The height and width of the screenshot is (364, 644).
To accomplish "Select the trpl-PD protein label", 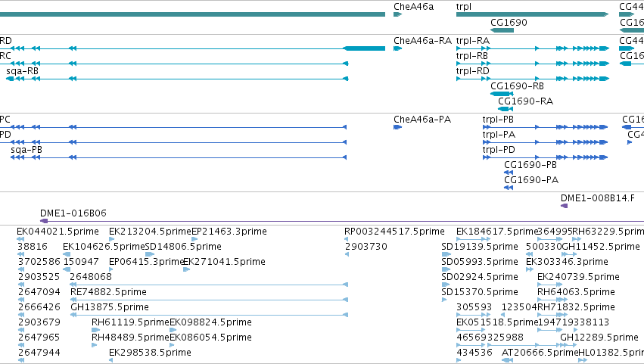I will click(499, 150).
